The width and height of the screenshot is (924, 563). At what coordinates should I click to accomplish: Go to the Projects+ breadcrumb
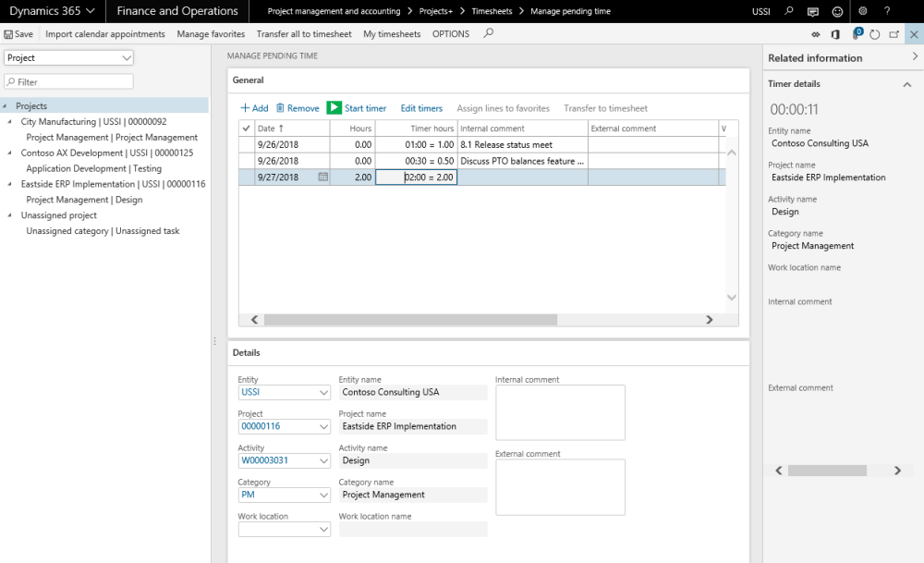[436, 11]
